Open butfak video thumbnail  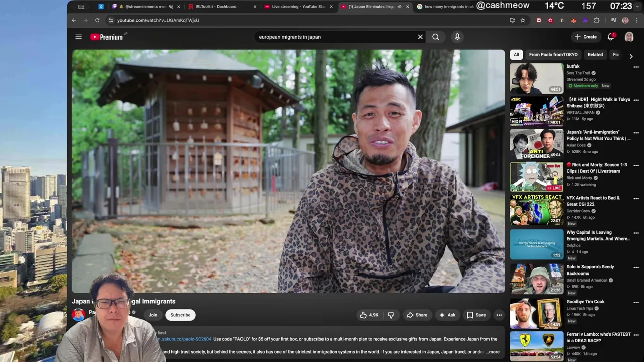(x=537, y=78)
